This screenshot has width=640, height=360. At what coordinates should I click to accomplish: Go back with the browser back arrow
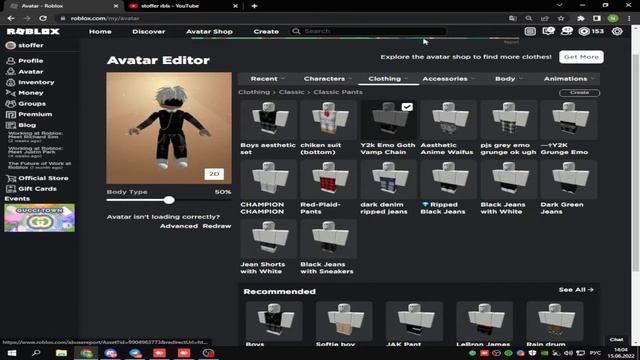coord(11,18)
